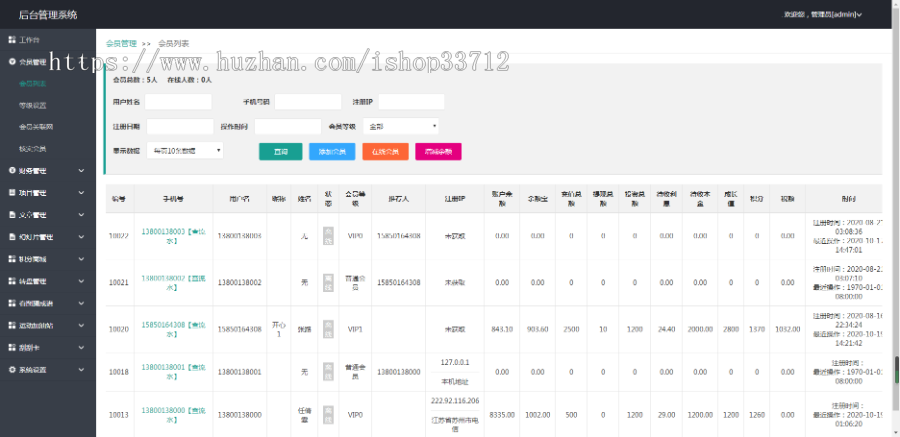900x437 pixels.
Task: Click the 积分商城 grid icon
Action: (x=12, y=259)
